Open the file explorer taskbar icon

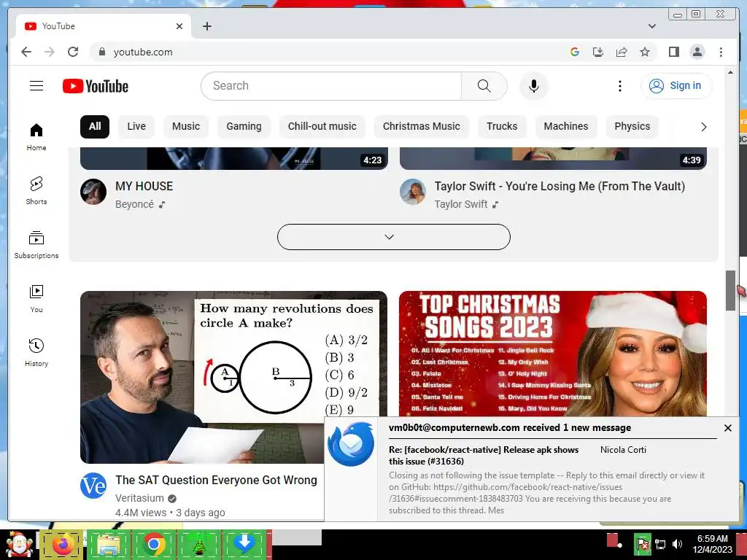click(x=108, y=545)
